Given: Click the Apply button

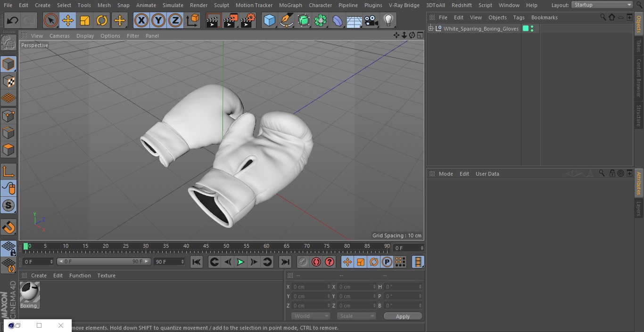Looking at the screenshot, I should click(403, 316).
